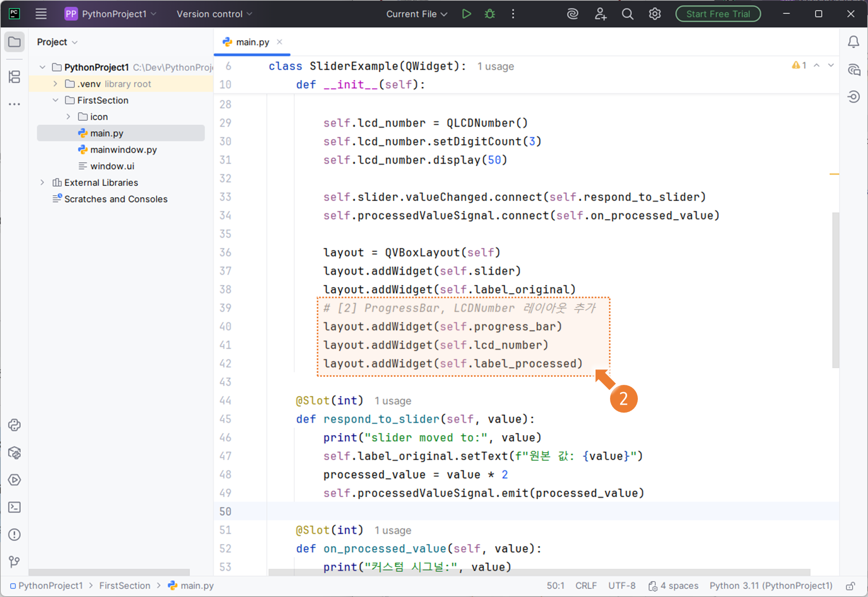Open Structure tool window icon

pos(14,77)
